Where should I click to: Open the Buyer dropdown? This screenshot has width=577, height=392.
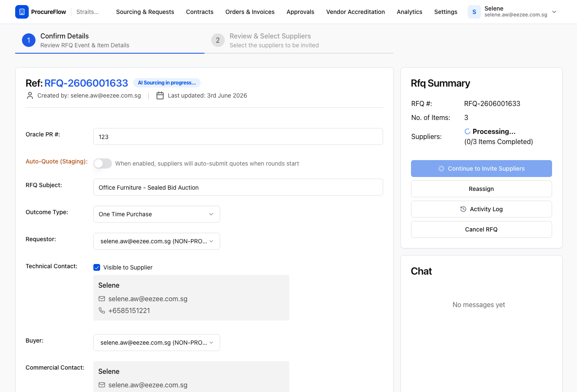click(x=157, y=343)
